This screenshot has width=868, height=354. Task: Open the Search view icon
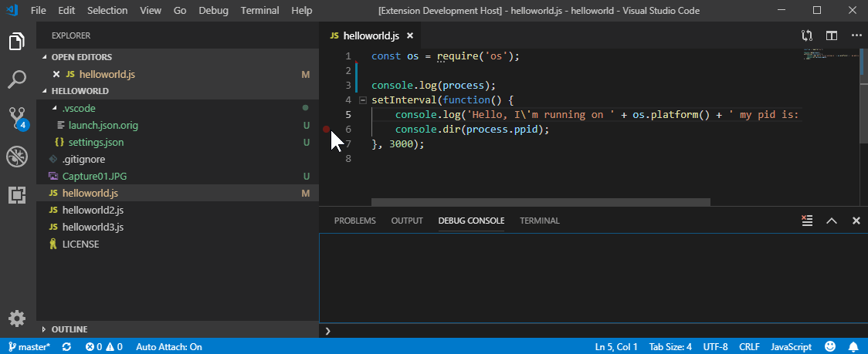(17, 79)
